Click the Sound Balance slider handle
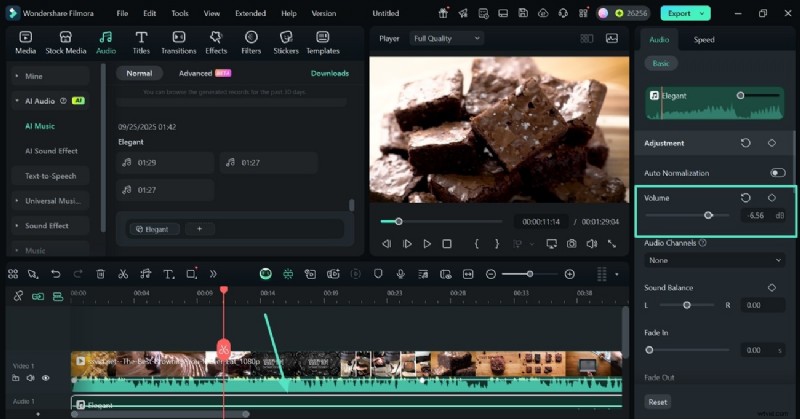Screen dimensions: 800x419 (687, 305)
